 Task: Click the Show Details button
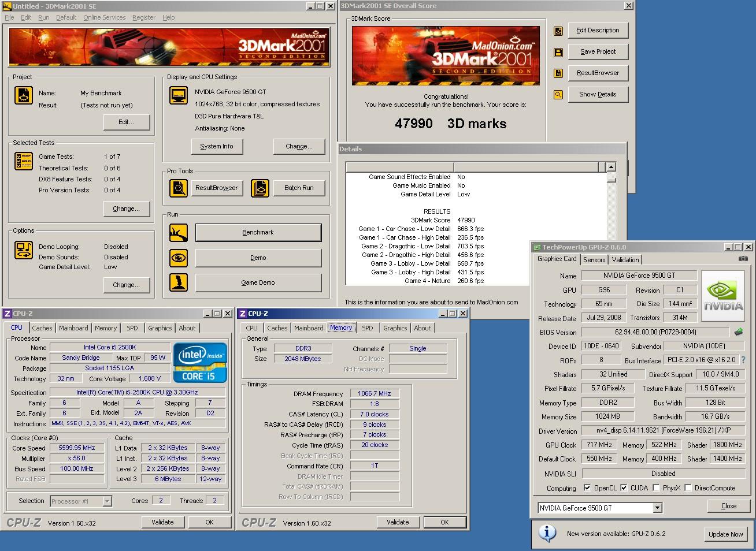click(598, 94)
